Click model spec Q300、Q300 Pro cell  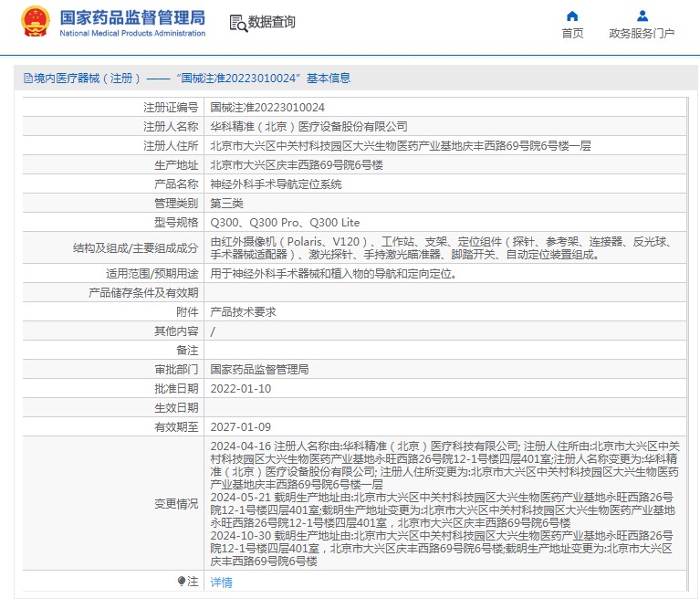(x=285, y=222)
